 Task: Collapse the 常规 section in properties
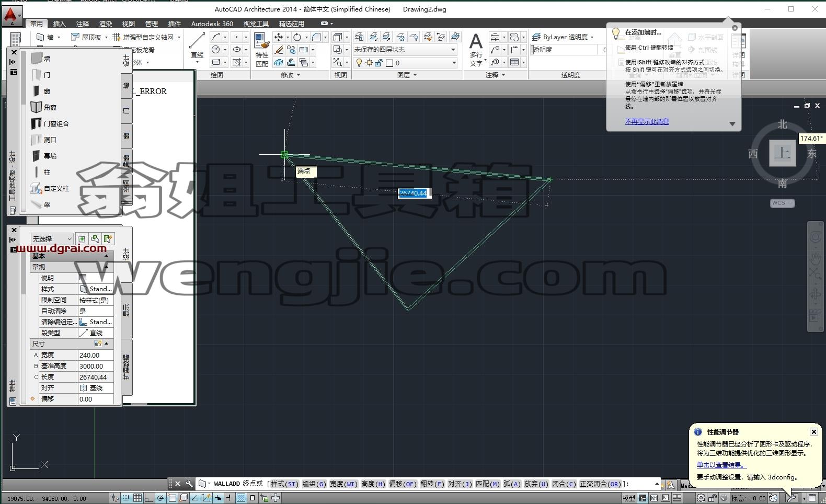click(x=106, y=267)
